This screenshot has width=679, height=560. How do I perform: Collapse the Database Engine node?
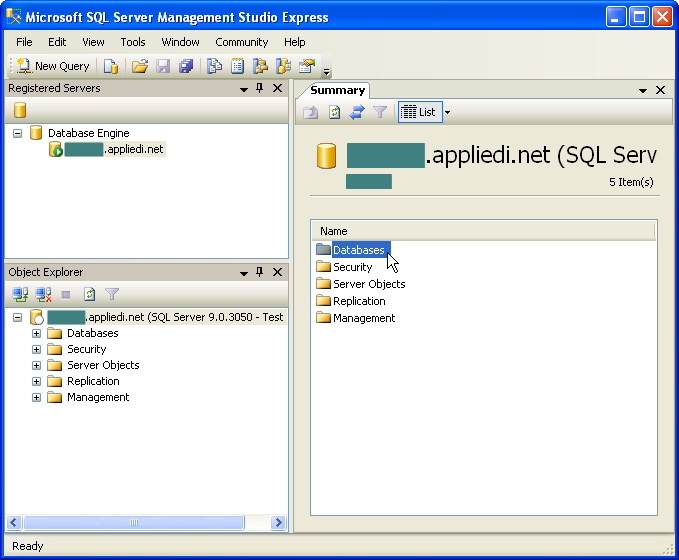(17, 133)
